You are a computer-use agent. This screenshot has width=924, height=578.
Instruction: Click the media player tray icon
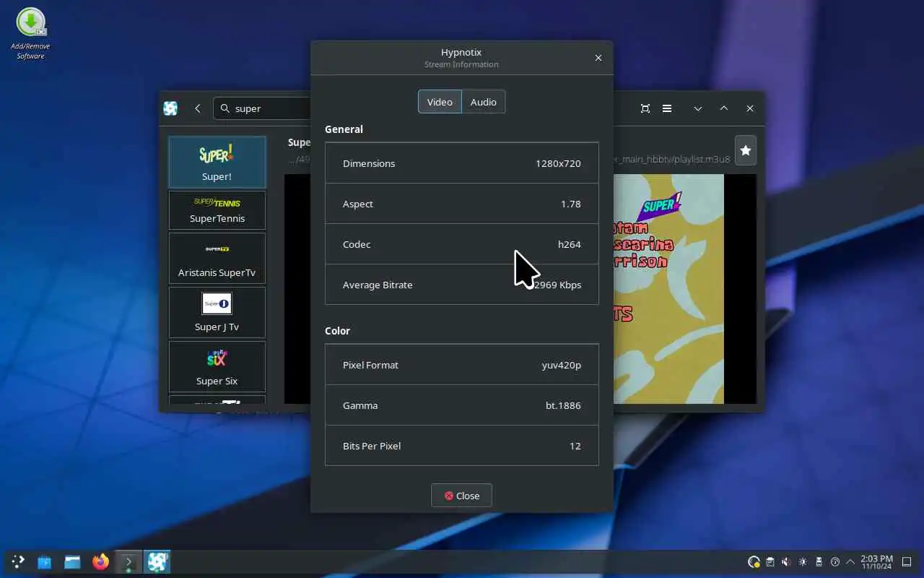pos(835,561)
